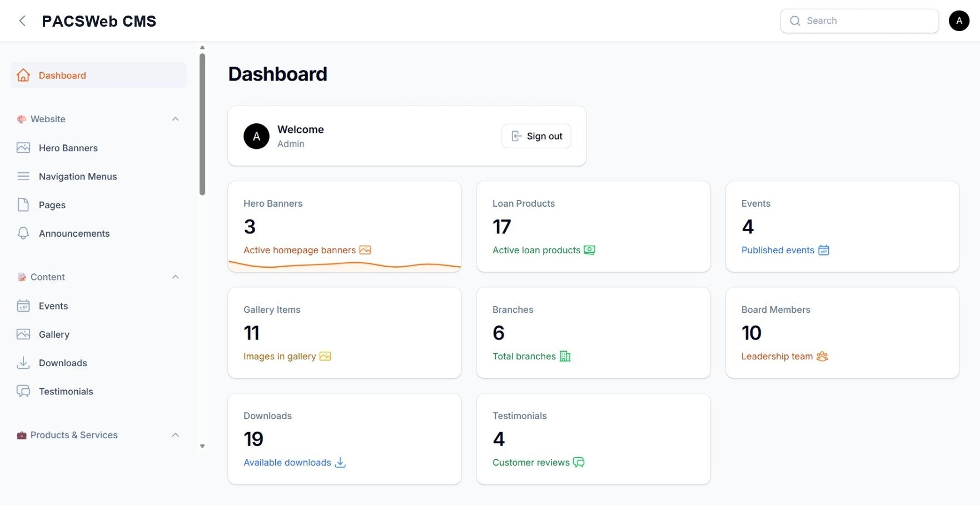Viewport: 980px width, 505px height.
Task: Open the Leadership team link
Action: tap(777, 356)
